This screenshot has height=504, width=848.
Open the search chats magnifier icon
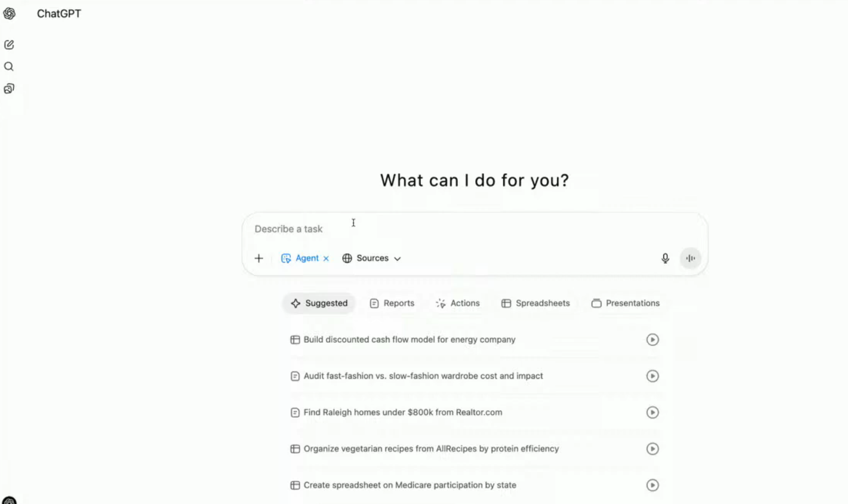click(x=9, y=66)
